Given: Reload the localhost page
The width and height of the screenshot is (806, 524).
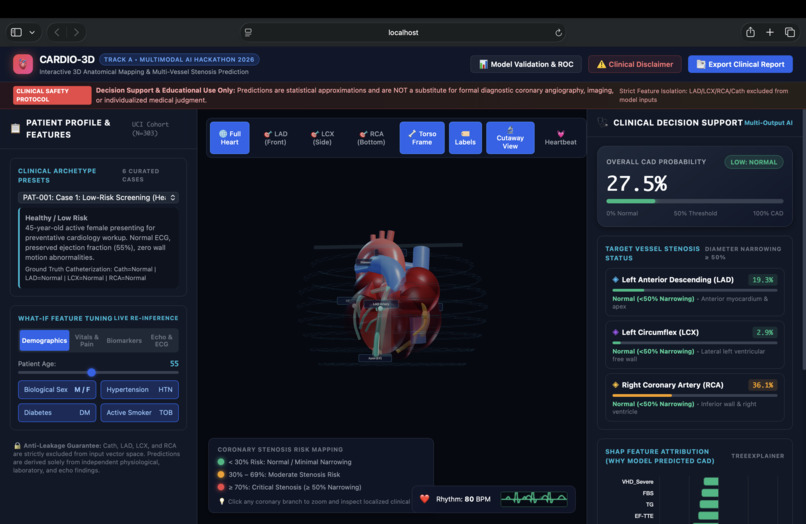Looking at the screenshot, I should 558,32.
